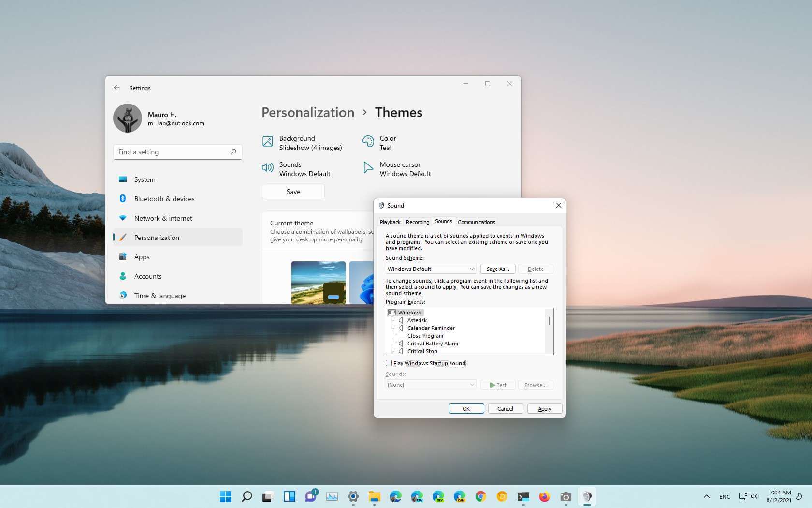Enable Play Windows Startup sound checkbox
Image resolution: width=812 pixels, height=508 pixels.
[x=389, y=363]
